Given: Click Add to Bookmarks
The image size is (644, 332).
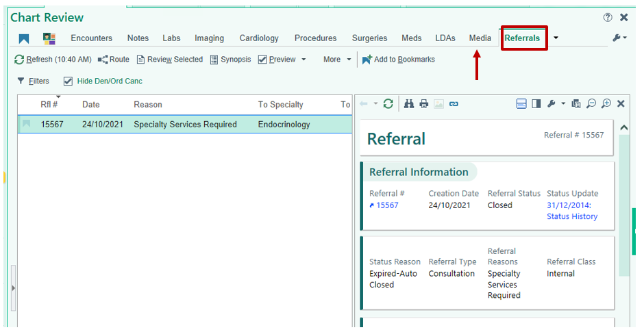Looking at the screenshot, I should [x=399, y=60].
